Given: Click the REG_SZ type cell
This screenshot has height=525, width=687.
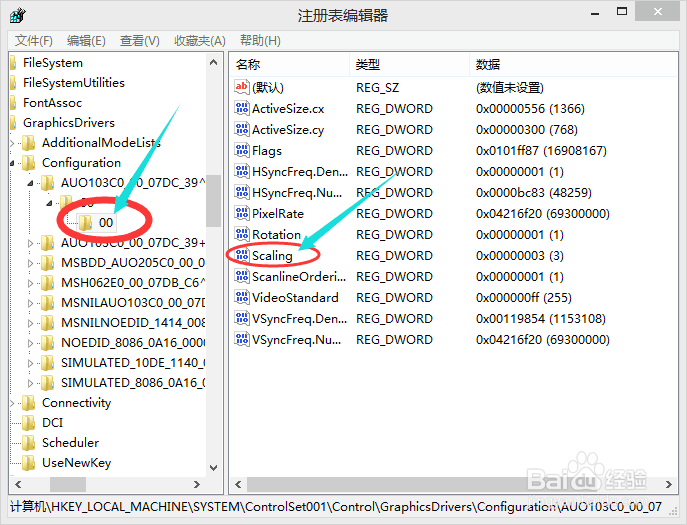Looking at the screenshot, I should (377, 88).
